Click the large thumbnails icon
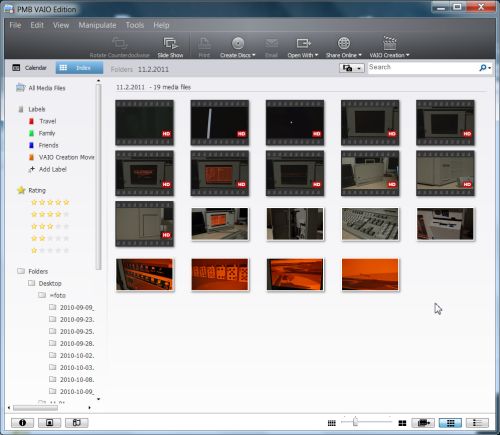The width and height of the screenshot is (500, 435). pyautogui.click(x=402, y=423)
